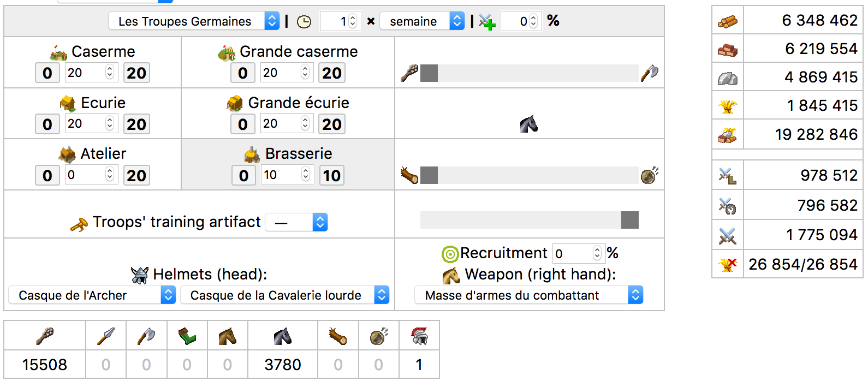Click the Grande écurie stable icon

(x=235, y=103)
